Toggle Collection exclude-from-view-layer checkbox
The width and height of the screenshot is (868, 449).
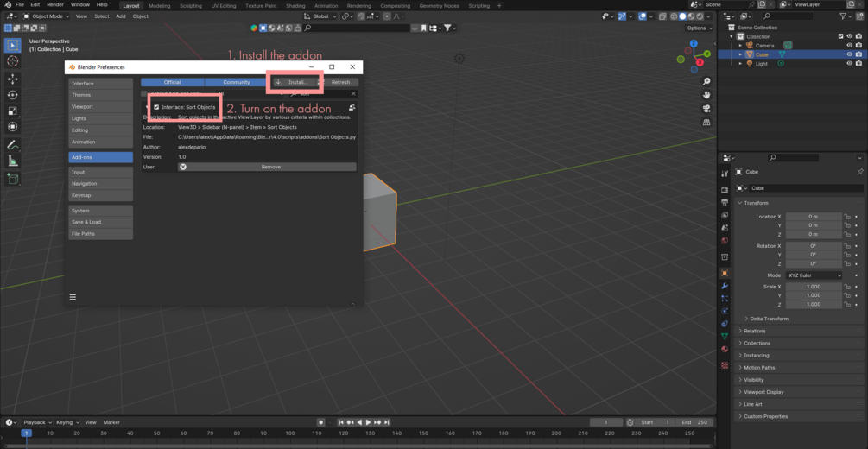pyautogui.click(x=841, y=36)
